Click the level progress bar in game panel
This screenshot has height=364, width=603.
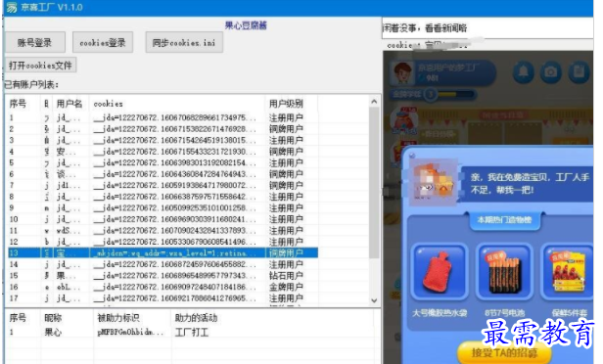tap(456, 94)
